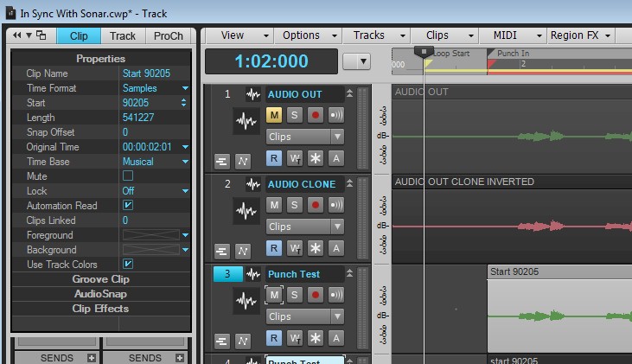Screen dimensions: 632x364
Task: Mute the AUDIO CLONE track
Action: [274, 205]
